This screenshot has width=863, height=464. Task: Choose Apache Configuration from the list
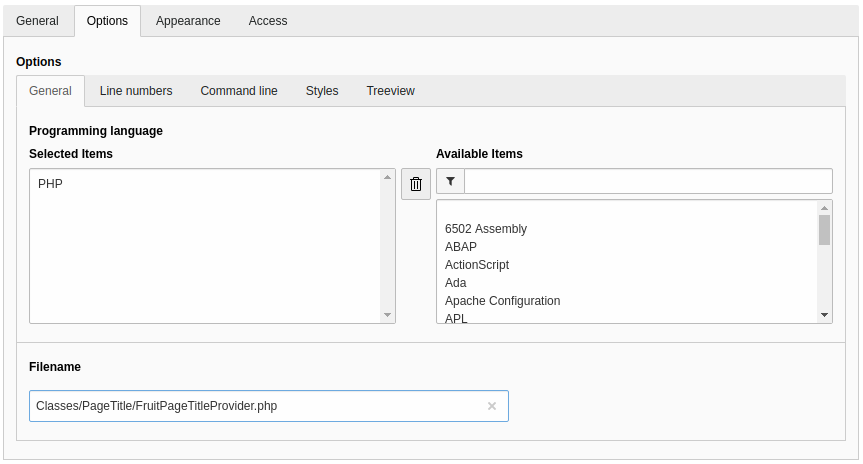tap(502, 301)
